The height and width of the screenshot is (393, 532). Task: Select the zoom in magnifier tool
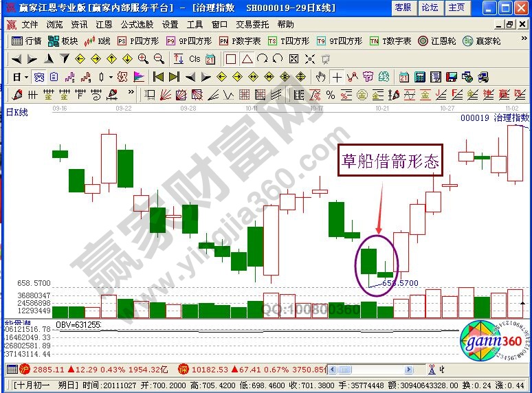[144, 59]
